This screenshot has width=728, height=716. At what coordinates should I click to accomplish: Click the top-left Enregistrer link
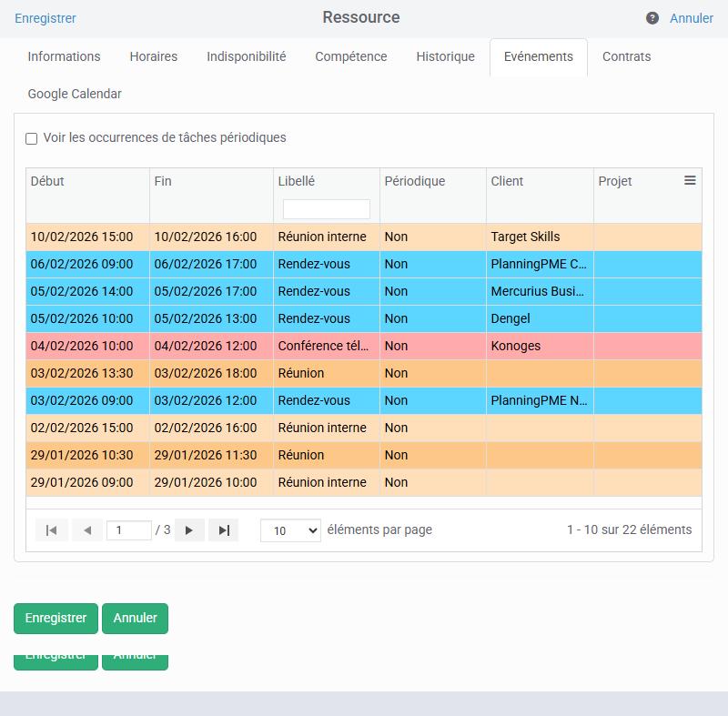(x=45, y=18)
